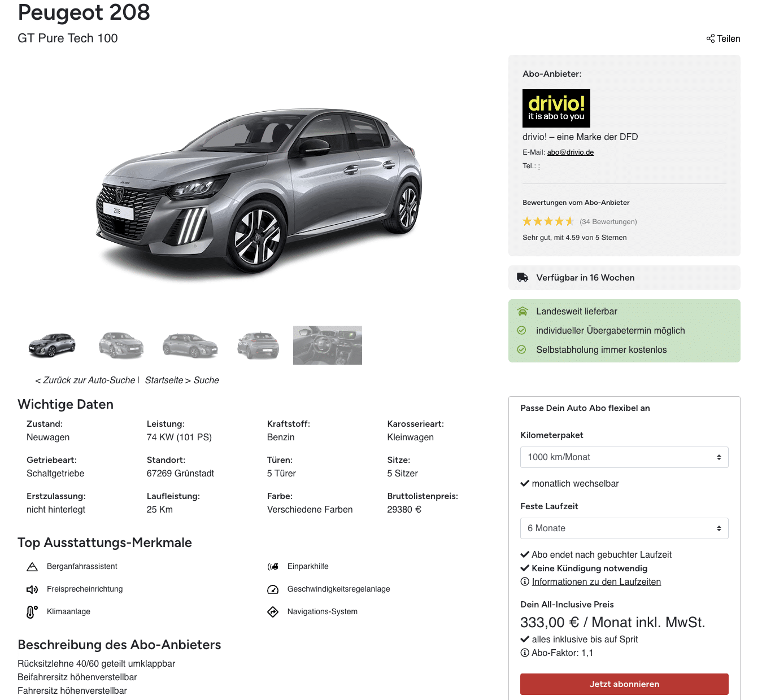The width and height of the screenshot is (775, 700).
Task: Click the Navigations-System direction icon
Action: (273, 612)
